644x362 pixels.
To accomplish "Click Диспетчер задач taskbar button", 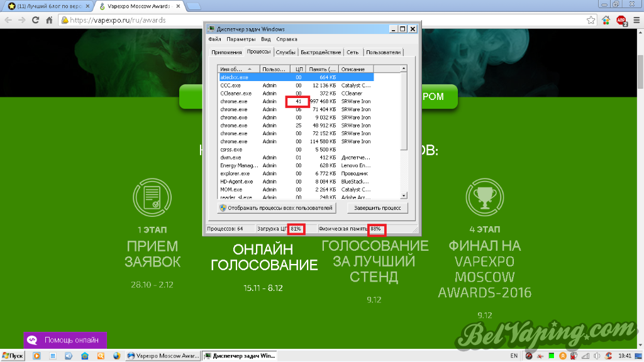I will point(240,356).
